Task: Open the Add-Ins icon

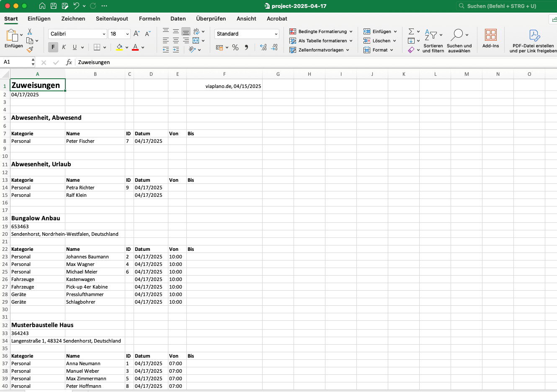Action: coord(490,38)
